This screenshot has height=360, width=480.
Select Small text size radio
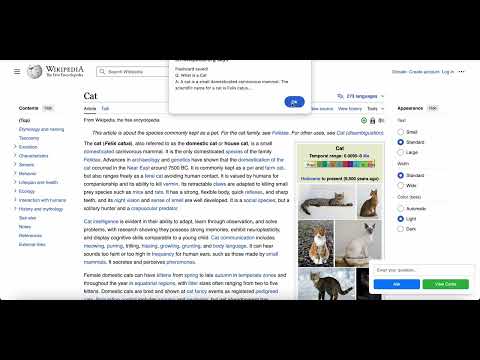(401, 132)
